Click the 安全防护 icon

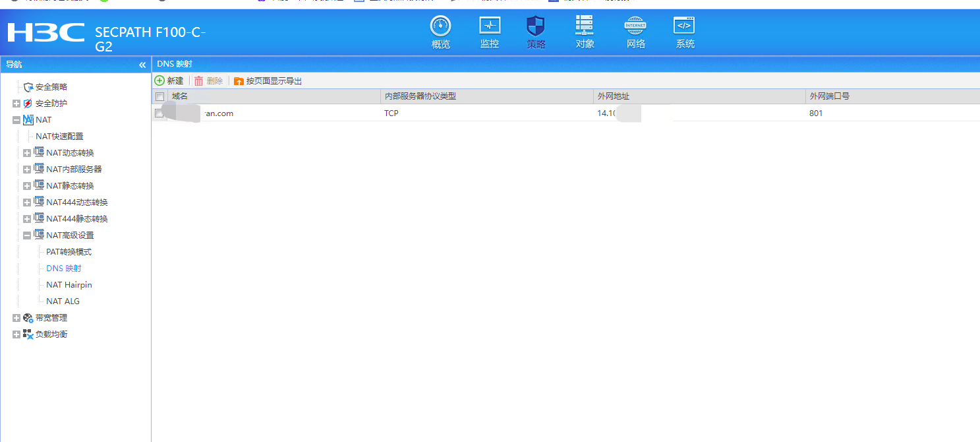pos(28,104)
